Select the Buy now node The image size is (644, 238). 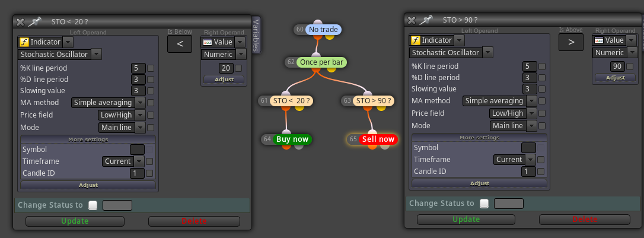292,139
